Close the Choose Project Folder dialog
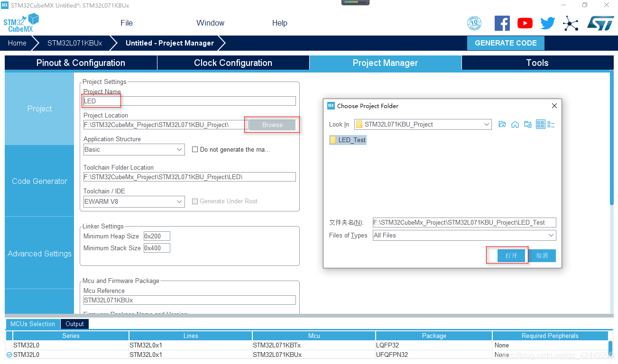Image resolution: width=618 pixels, height=364 pixels. pyautogui.click(x=554, y=106)
